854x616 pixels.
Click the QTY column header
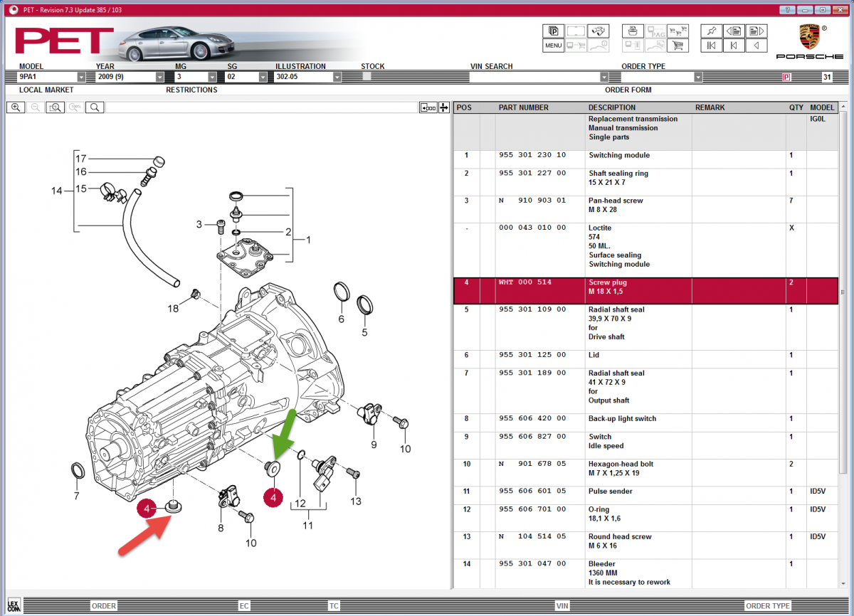point(796,107)
